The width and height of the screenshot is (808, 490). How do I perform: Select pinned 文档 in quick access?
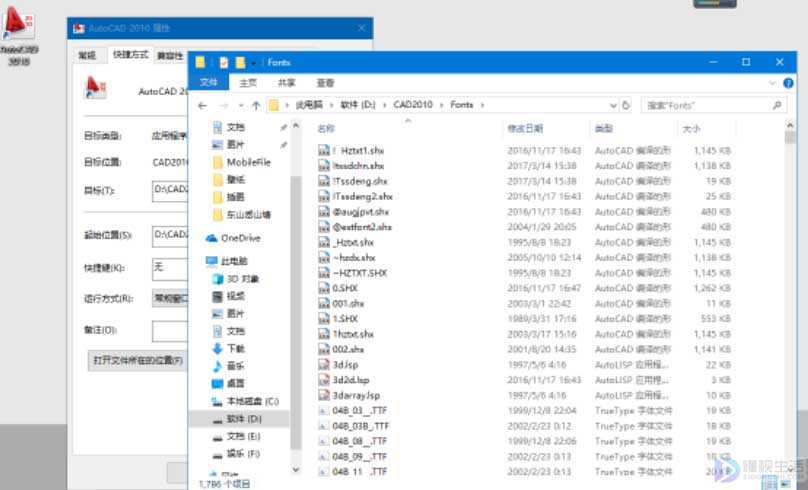(x=235, y=127)
